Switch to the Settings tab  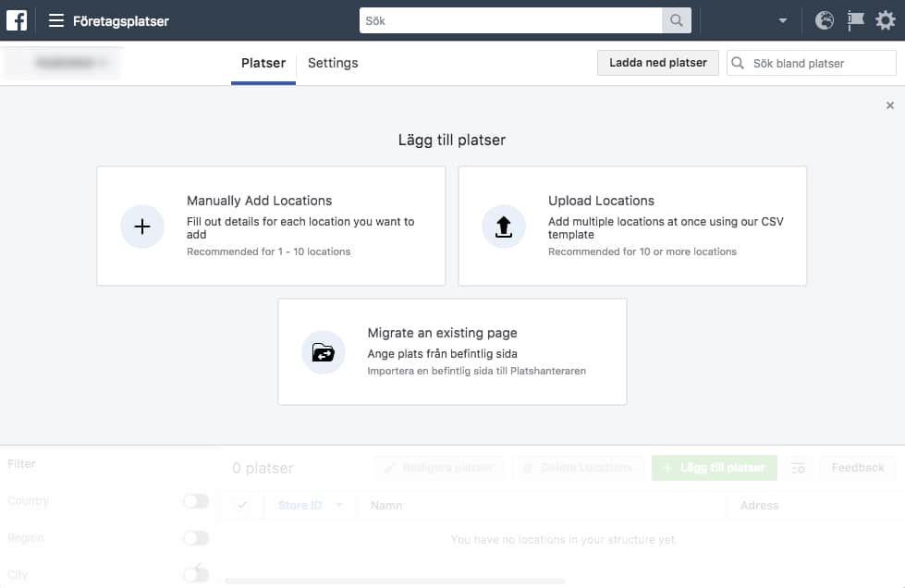pos(333,63)
